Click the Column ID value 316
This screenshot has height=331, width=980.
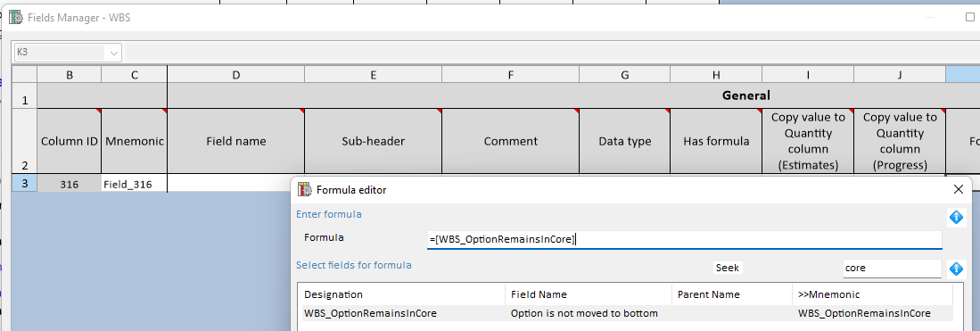[70, 185]
